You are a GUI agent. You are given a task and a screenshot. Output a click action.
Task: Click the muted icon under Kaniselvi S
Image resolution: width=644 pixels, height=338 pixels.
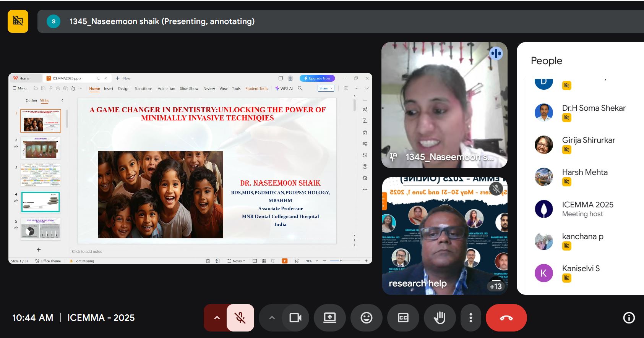567,278
